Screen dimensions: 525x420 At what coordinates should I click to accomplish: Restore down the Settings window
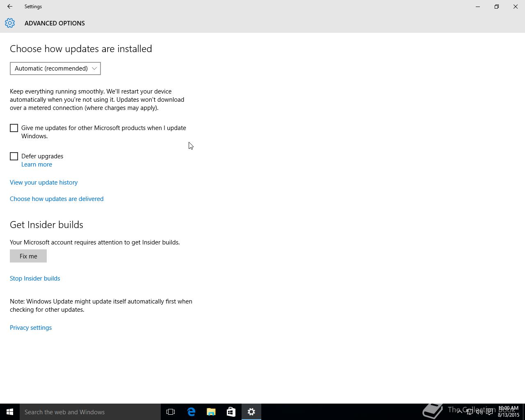point(497,7)
